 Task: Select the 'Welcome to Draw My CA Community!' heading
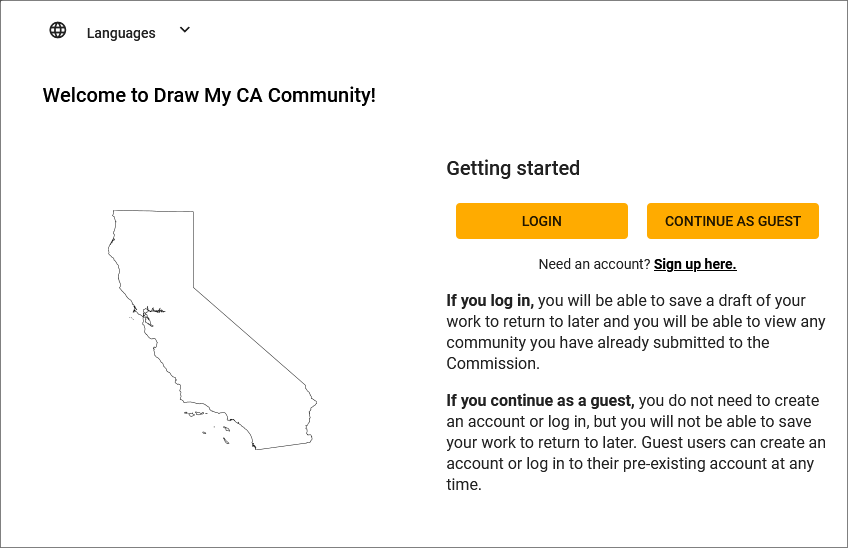coord(209,95)
